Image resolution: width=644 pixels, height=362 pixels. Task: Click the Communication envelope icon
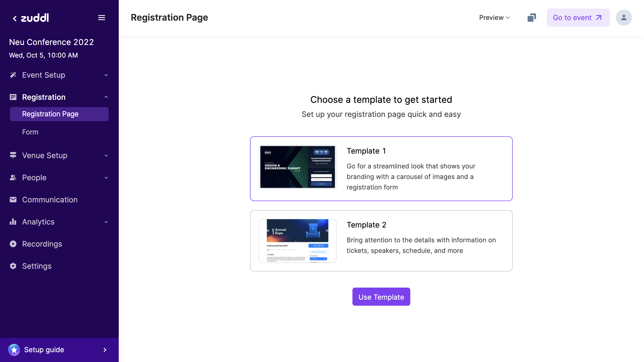coord(13,200)
